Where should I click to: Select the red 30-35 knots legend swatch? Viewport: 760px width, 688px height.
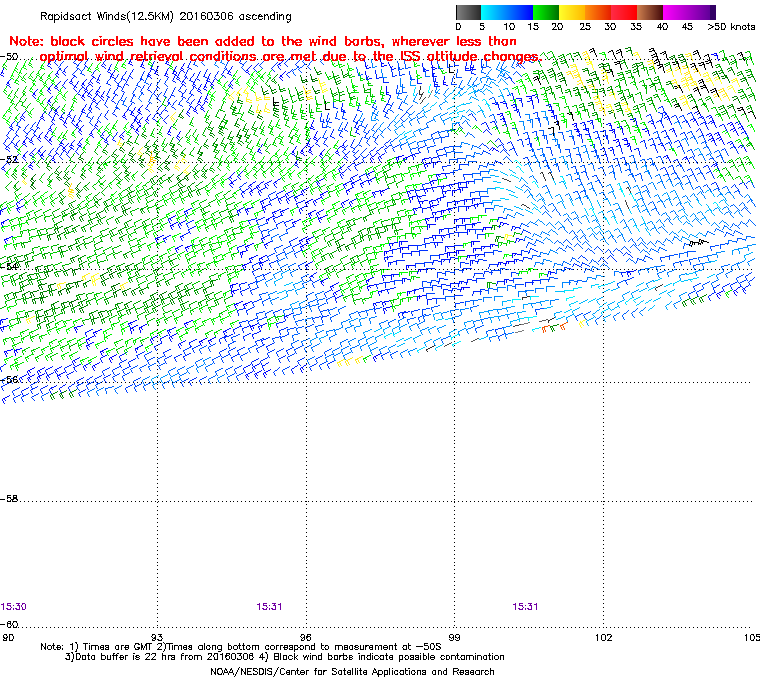624,12
